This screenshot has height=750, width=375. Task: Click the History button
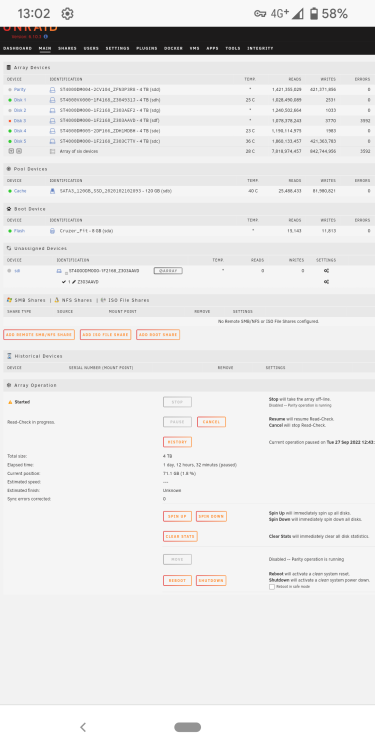point(177,442)
